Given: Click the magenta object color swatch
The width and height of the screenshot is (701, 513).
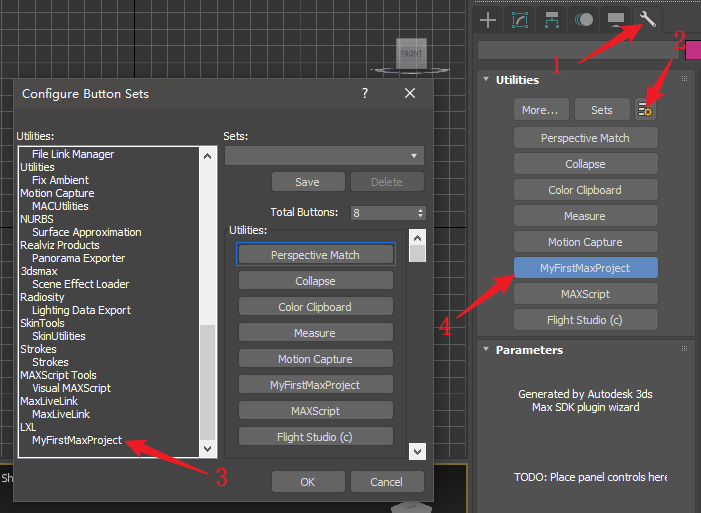Looking at the screenshot, I should tap(692, 51).
